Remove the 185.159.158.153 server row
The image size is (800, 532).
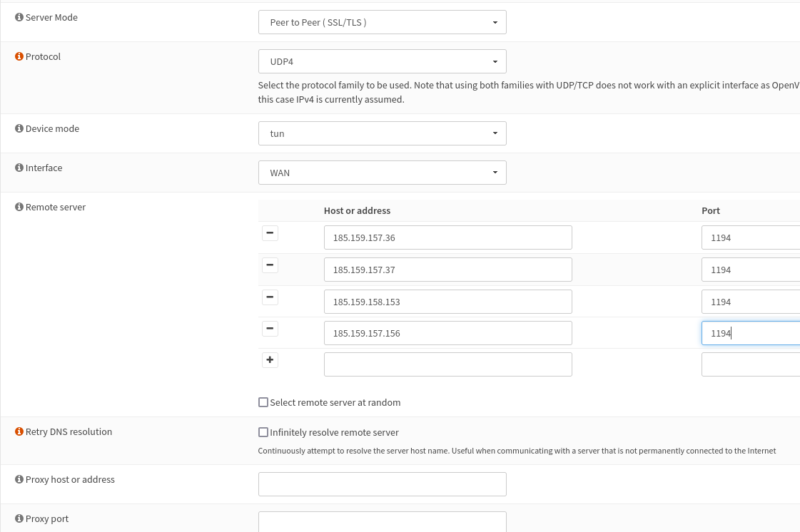[x=270, y=297]
